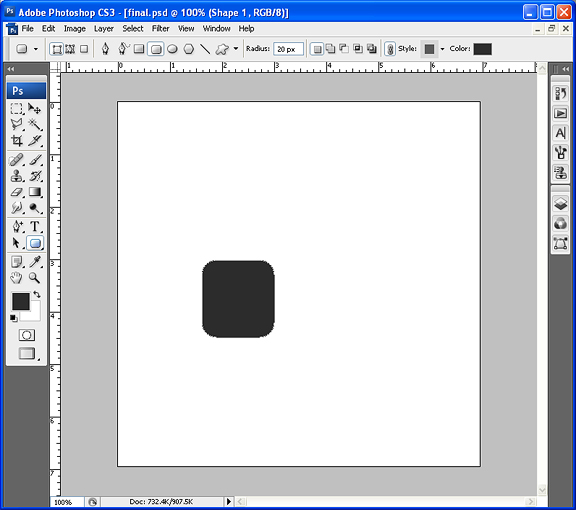Screen dimensions: 576x510
Task: Enable Fill Pixels drawing mode
Action: [84, 49]
